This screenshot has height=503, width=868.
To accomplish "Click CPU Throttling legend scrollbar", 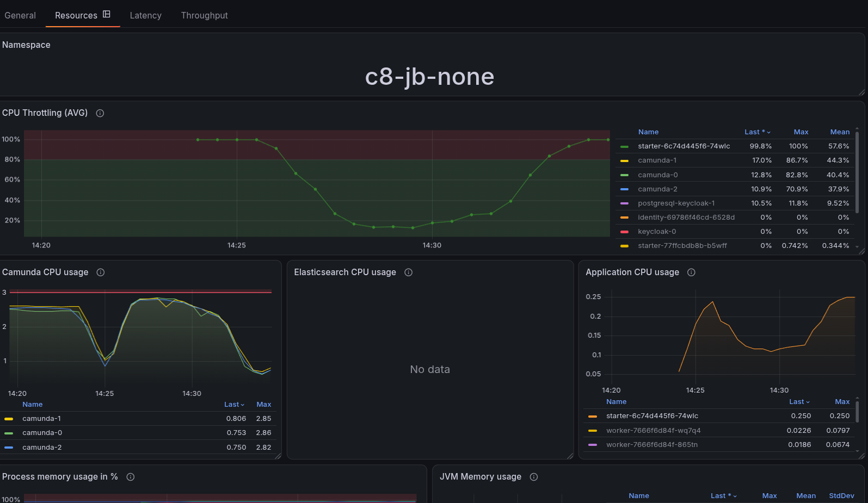I will [857, 171].
